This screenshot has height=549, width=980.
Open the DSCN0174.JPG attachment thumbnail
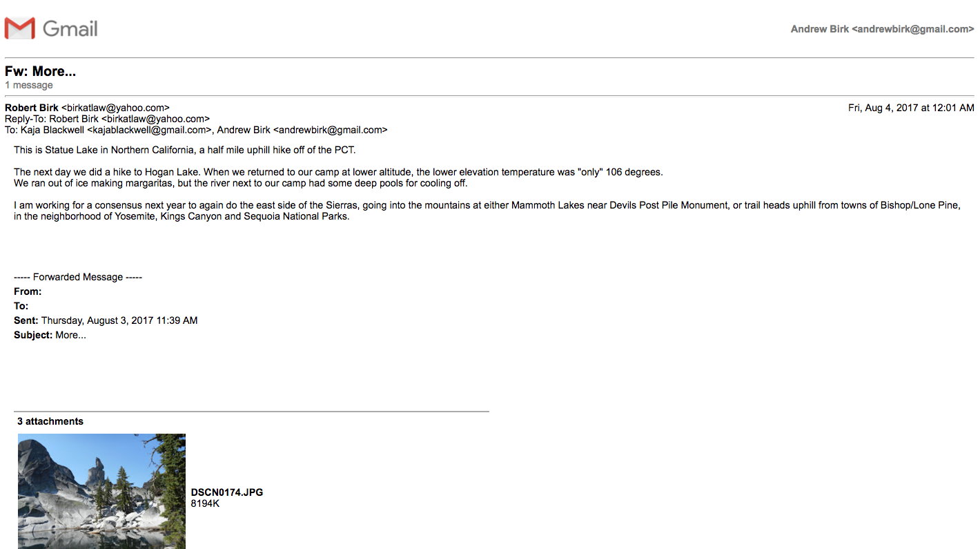101,491
